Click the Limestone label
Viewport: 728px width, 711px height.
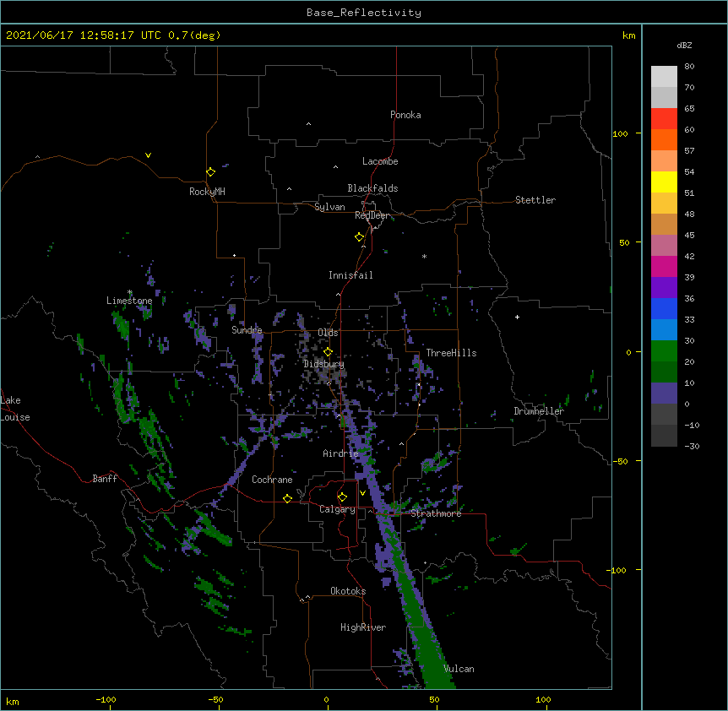129,301
